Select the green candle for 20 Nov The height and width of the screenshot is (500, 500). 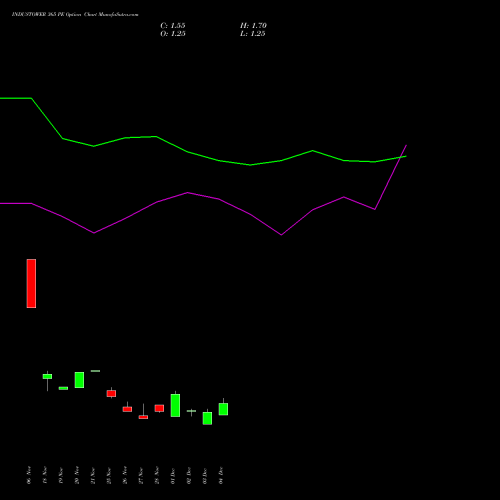(x=79, y=380)
